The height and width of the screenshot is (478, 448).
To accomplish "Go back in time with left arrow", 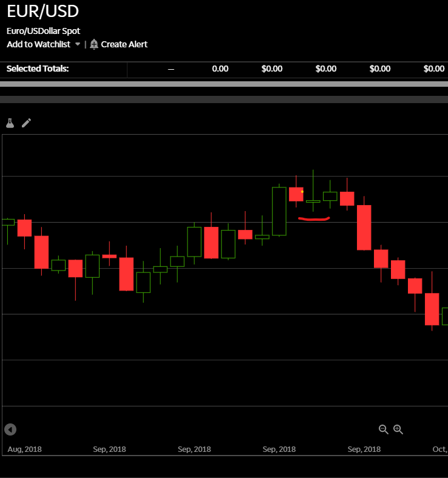I will point(10,429).
